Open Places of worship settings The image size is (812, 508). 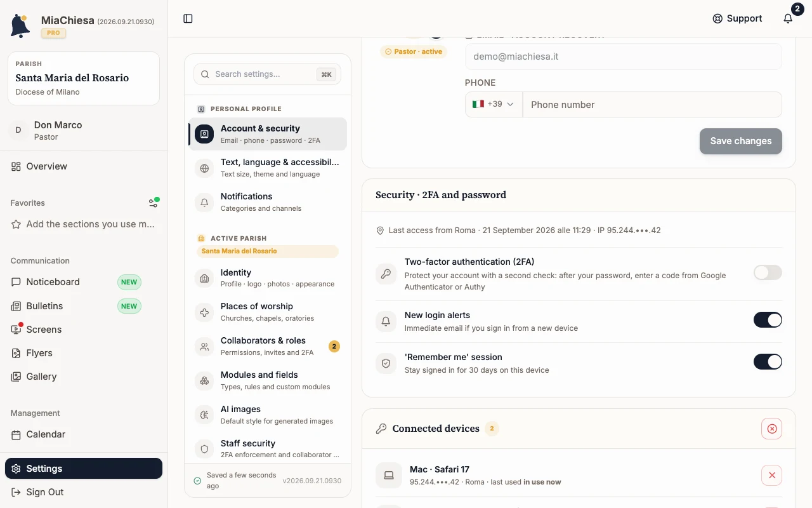pos(268,312)
